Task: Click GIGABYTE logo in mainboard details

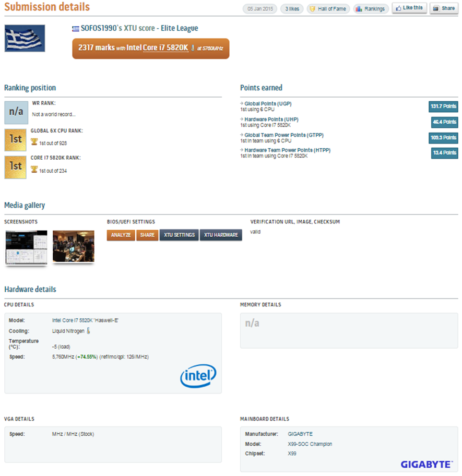Action: 427,465
